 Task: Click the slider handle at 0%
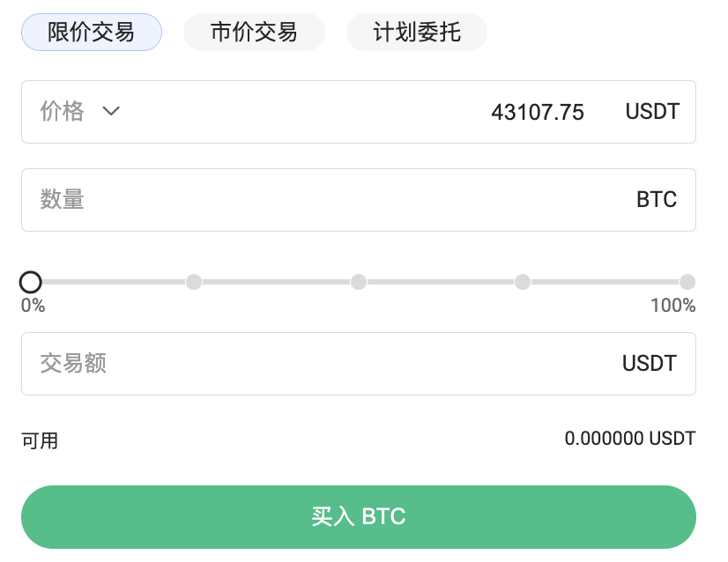pos(31,282)
